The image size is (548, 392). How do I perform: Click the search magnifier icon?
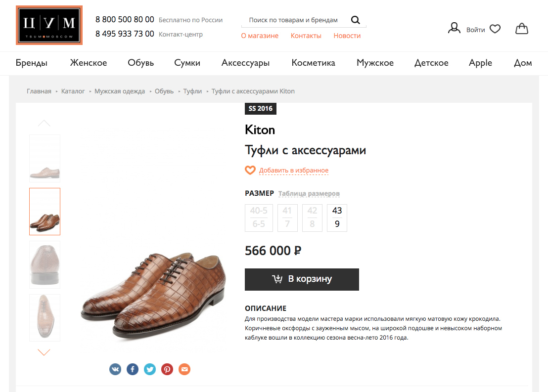point(355,20)
